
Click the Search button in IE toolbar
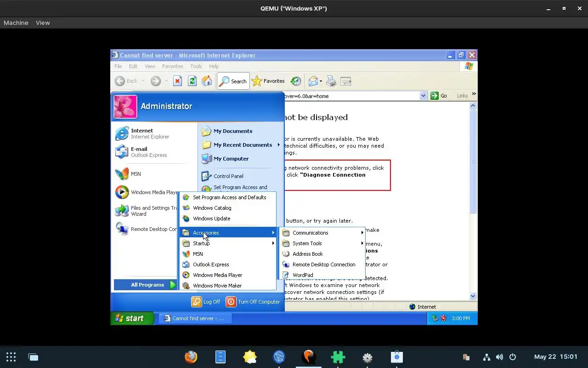[x=233, y=81]
